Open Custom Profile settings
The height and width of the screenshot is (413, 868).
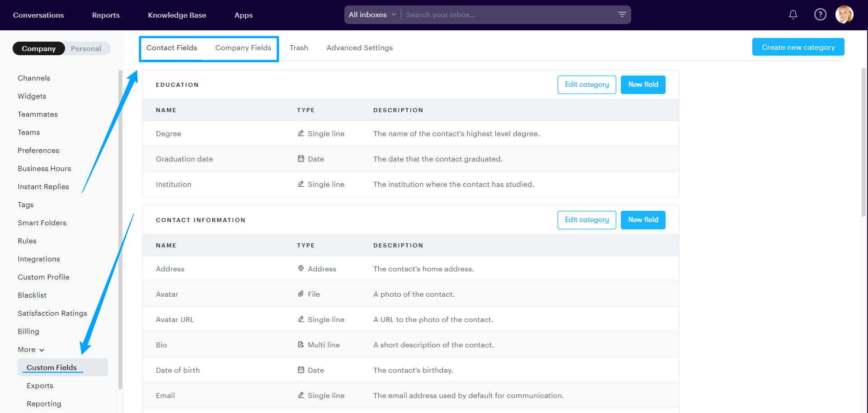[43, 277]
